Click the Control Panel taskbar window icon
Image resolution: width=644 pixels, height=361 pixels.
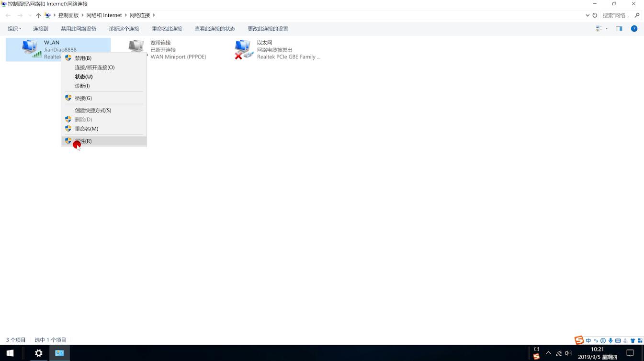(59, 353)
